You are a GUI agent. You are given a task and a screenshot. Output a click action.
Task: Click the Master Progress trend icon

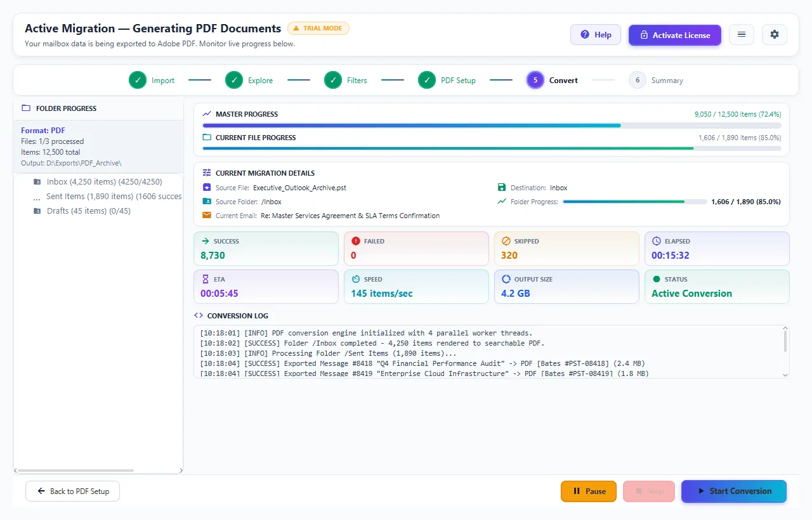[x=207, y=114]
